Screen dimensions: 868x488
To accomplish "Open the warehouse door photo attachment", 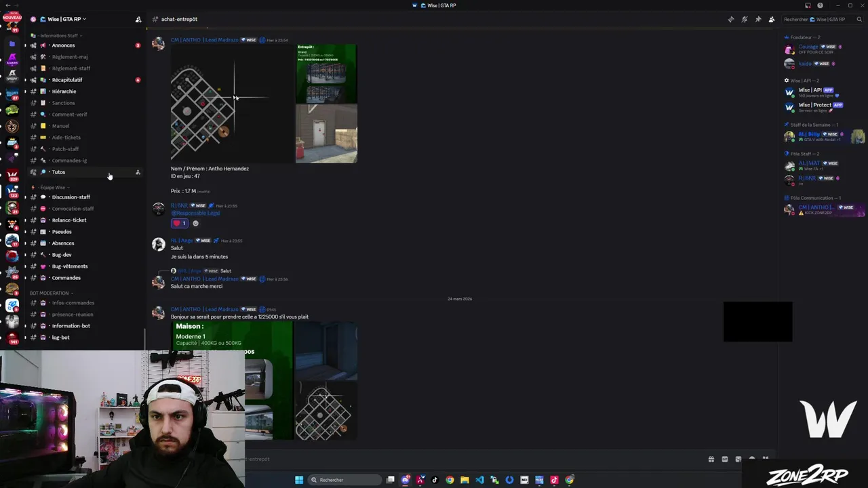I will [x=326, y=134].
